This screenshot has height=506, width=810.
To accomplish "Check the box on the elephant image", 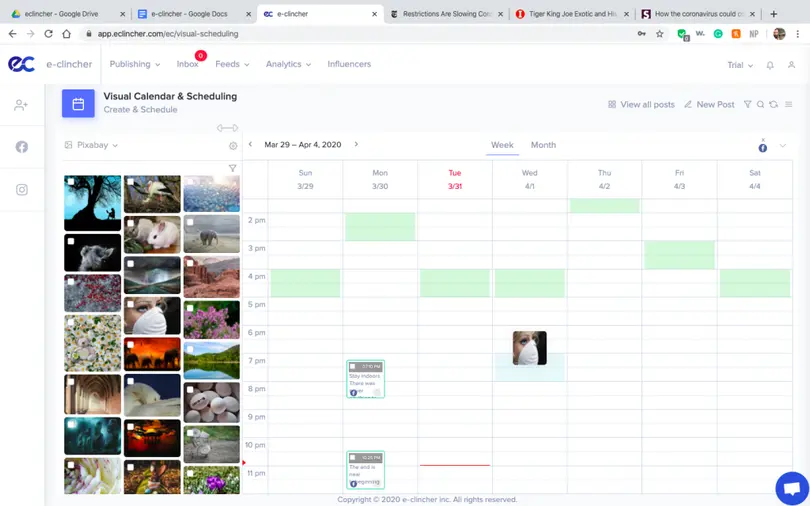I will (190, 223).
